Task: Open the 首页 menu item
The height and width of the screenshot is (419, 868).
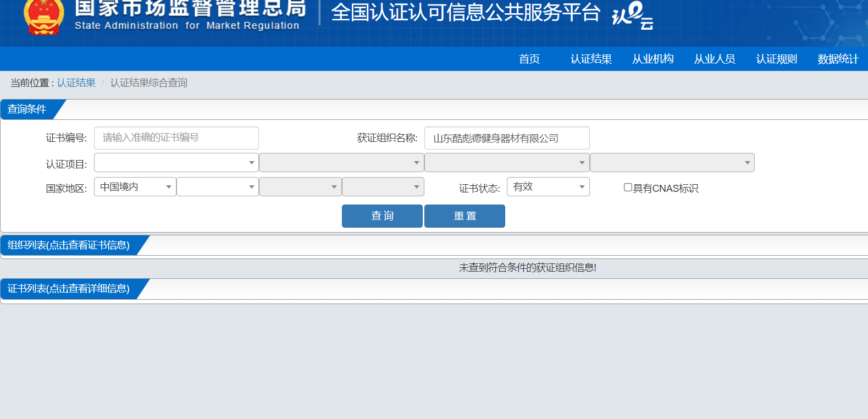Action: 529,59
